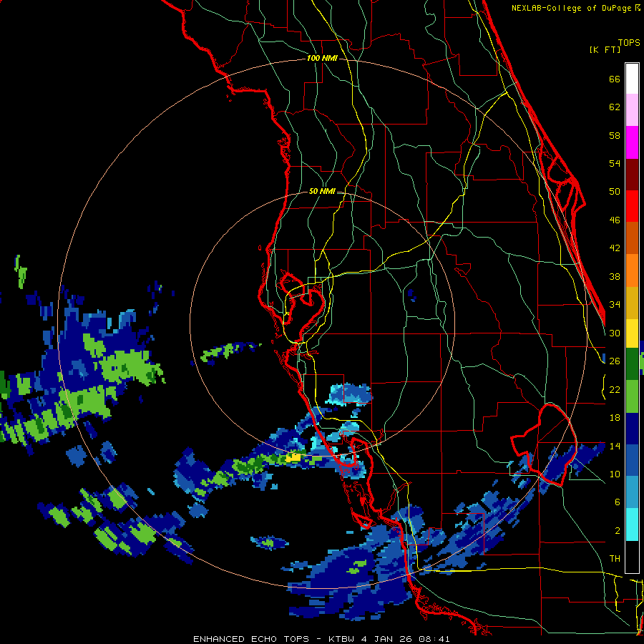Click the magenta legend swatch
The image size is (644, 644).
632,142
